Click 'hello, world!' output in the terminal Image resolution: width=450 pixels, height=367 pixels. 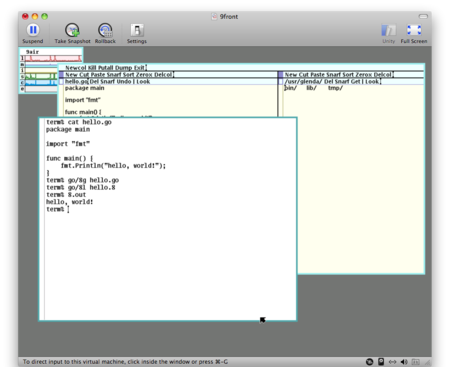click(70, 202)
